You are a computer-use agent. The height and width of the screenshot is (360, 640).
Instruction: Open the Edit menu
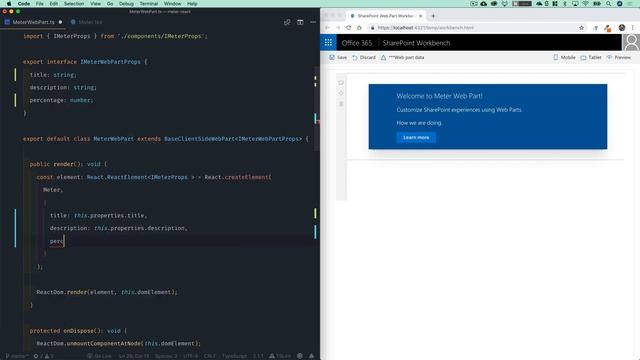pos(53,4)
